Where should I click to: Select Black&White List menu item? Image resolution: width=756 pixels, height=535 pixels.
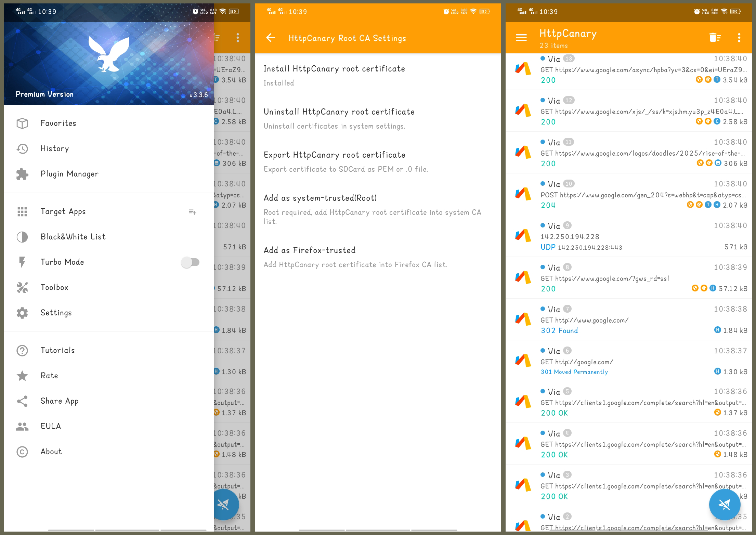tap(73, 237)
